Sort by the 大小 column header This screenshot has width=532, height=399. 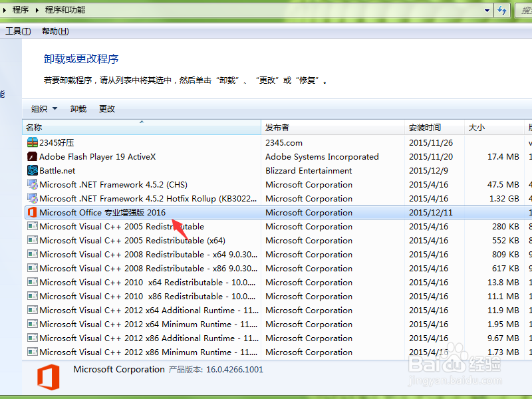tap(494, 127)
